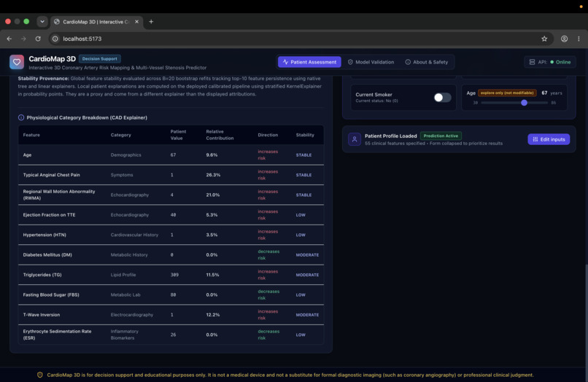Click the Edit inputs button
588x382 pixels.
tap(549, 139)
